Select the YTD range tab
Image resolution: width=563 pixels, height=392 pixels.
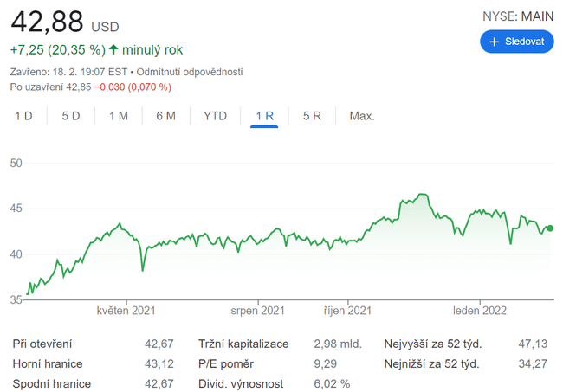pos(215,116)
